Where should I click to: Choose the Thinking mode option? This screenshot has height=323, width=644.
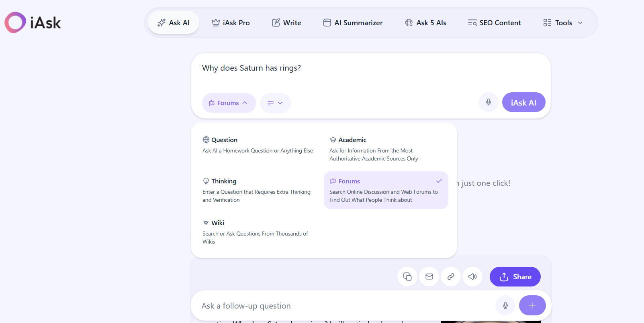point(256,190)
